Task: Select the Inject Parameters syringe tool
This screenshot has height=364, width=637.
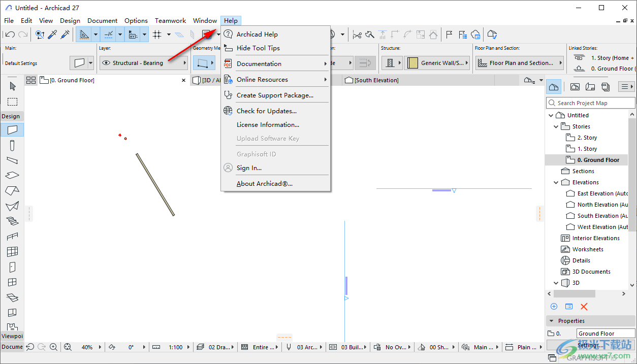Action: tap(66, 35)
